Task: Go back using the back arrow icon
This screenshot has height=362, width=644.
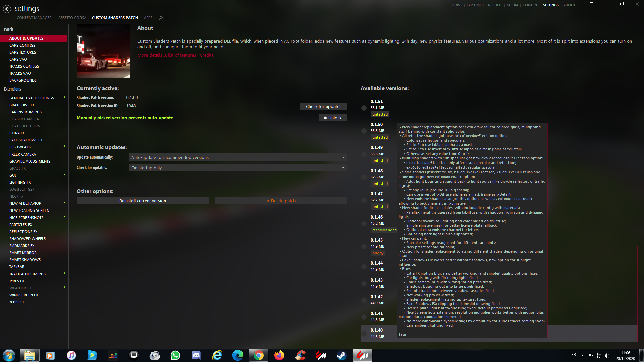Action: pyautogui.click(x=7, y=9)
